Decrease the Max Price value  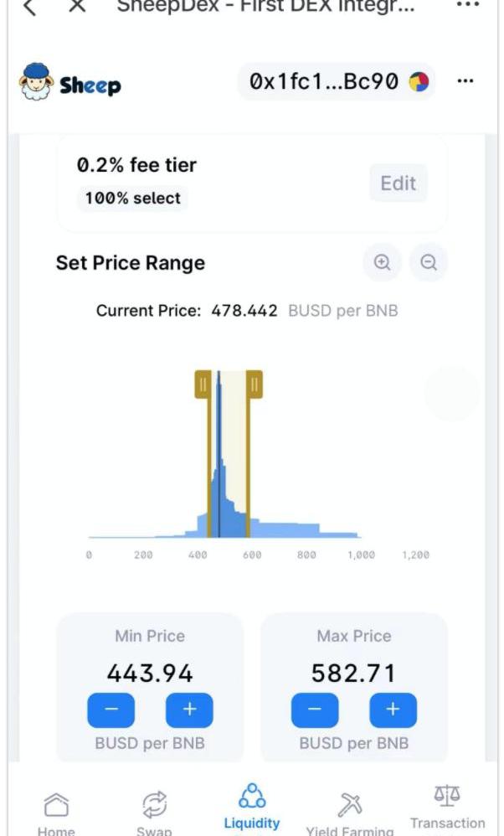point(315,710)
